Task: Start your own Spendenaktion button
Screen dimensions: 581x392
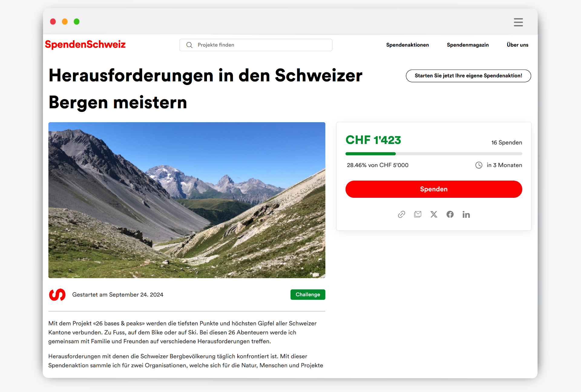Action: point(468,76)
